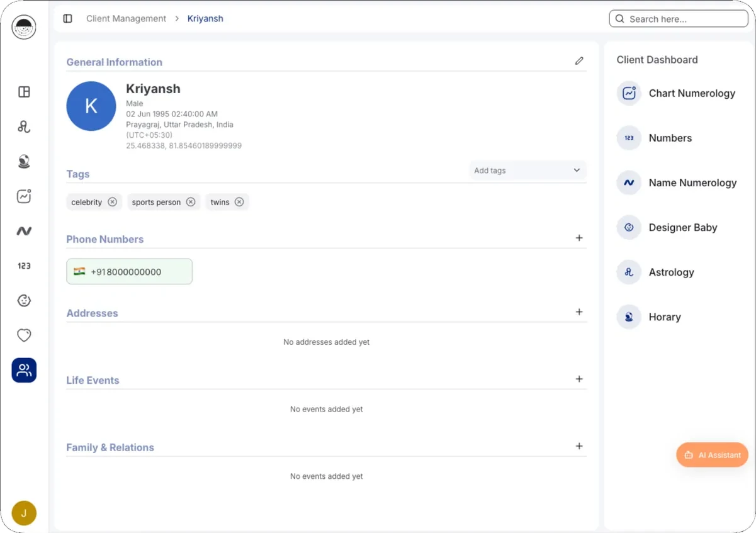Open the heart icon in left sidebar

click(24, 335)
